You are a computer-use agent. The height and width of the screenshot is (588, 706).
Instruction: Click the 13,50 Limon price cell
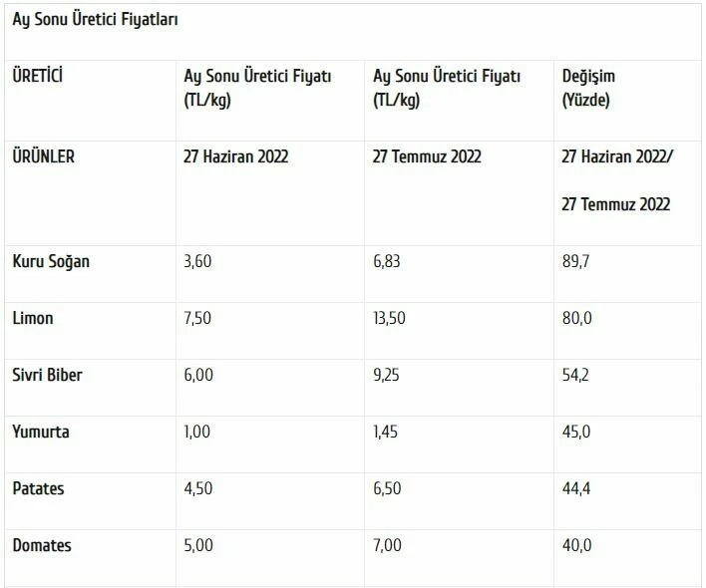point(392,319)
